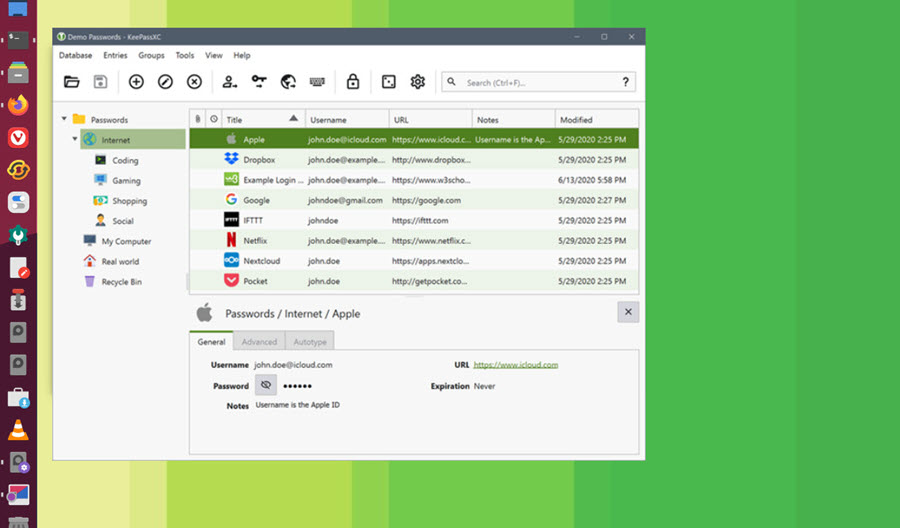Select the Gaming group
900x528 pixels.
point(126,180)
